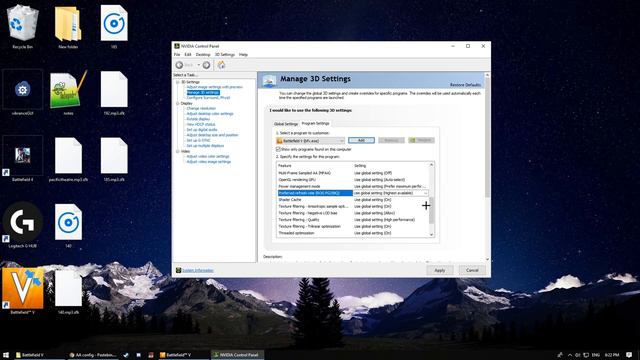Open the Change resolution task
The image size is (640, 360).
[x=201, y=109]
